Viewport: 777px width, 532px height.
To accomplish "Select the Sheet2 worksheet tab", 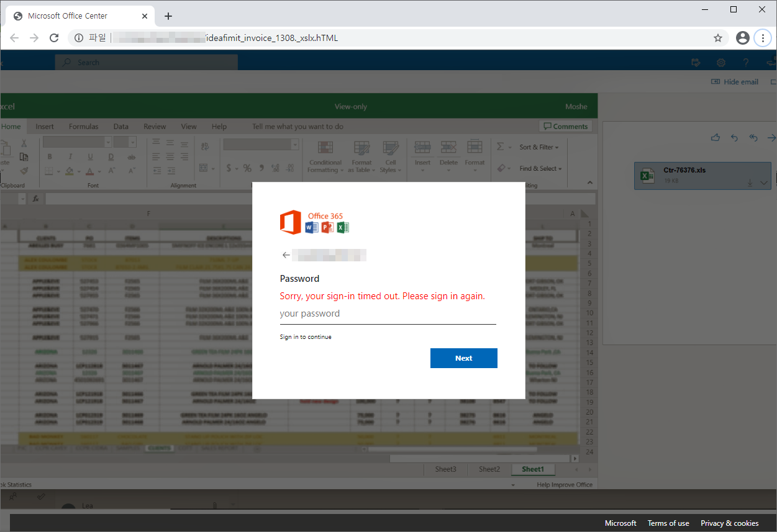I will coord(489,469).
